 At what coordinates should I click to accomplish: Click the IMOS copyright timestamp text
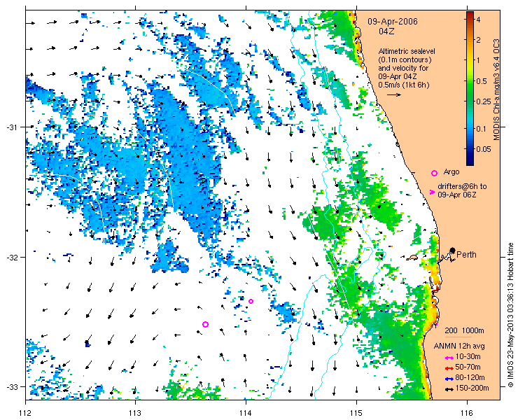click(511, 315)
